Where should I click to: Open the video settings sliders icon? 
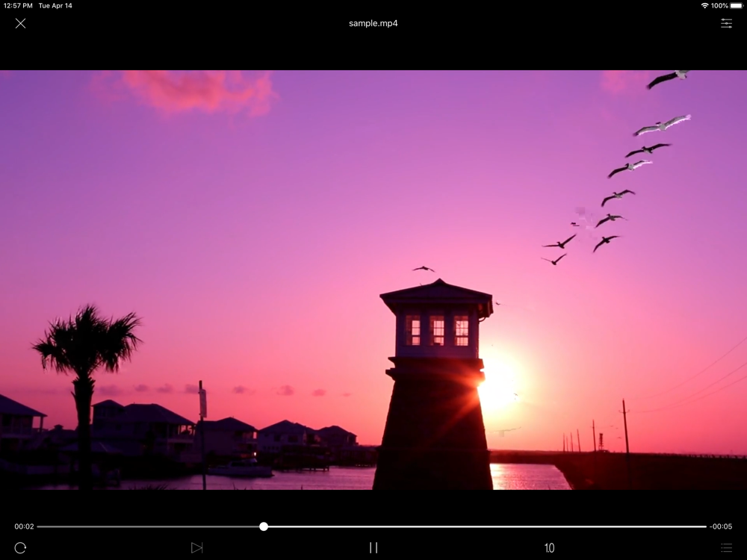726,23
